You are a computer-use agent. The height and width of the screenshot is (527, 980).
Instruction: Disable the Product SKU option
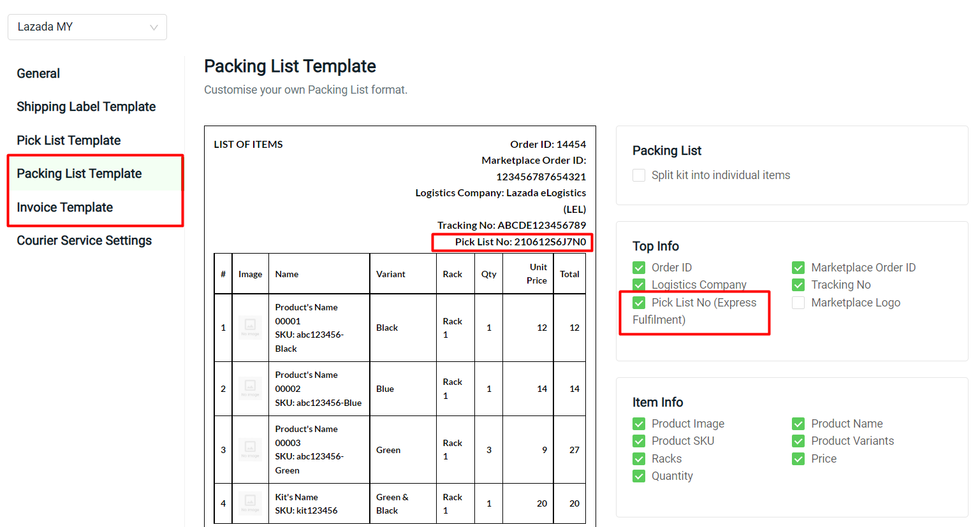(x=638, y=440)
